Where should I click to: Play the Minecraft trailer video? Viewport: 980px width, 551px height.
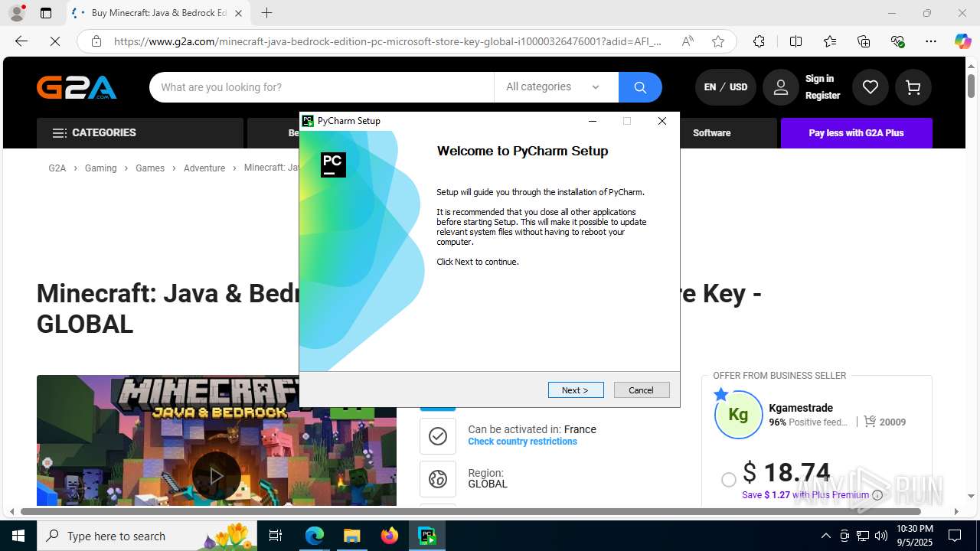pyautogui.click(x=216, y=475)
